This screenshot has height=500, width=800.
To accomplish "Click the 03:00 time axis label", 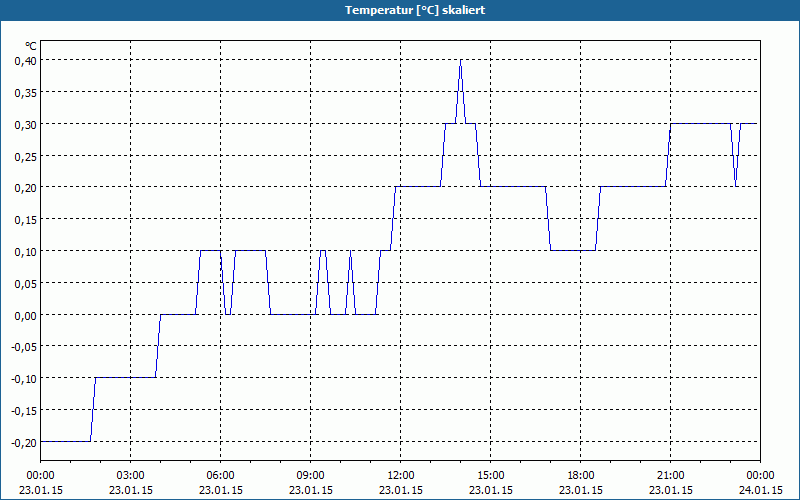I will (131, 476).
